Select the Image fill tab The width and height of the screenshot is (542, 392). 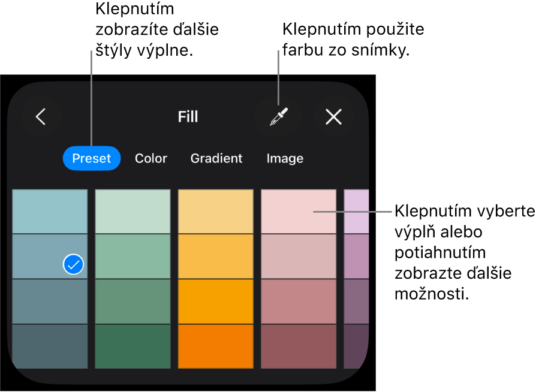pos(285,158)
